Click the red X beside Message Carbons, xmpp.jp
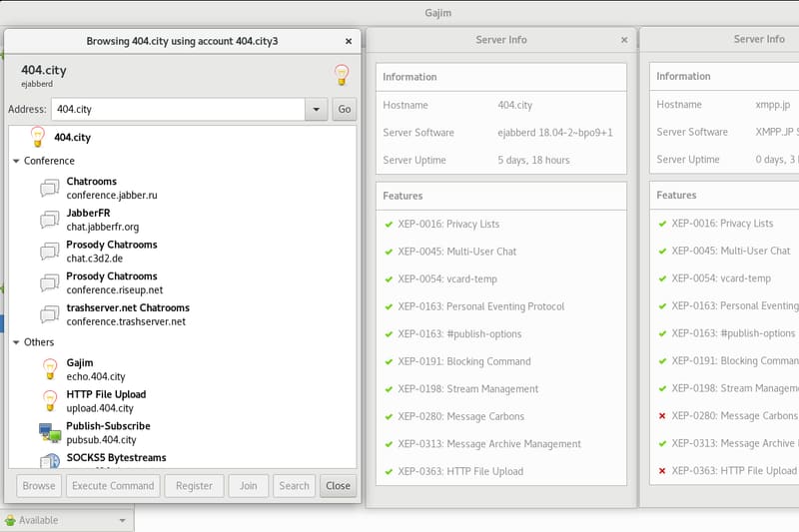The width and height of the screenshot is (799, 532). 662,416
